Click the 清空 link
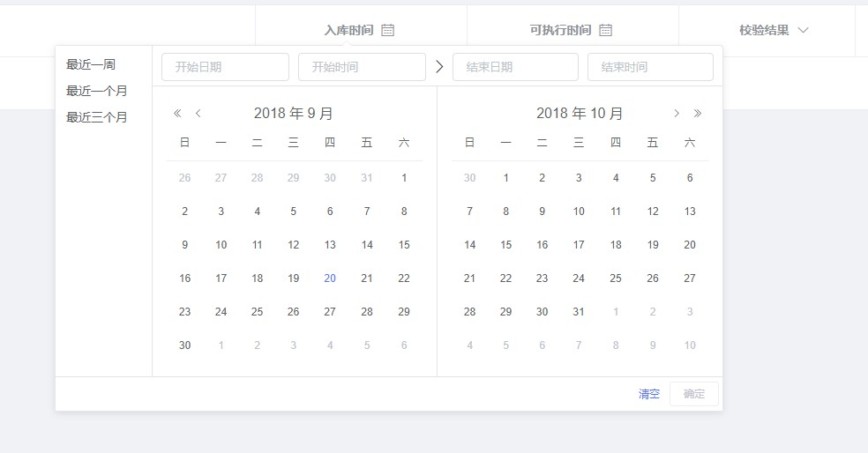 648,394
